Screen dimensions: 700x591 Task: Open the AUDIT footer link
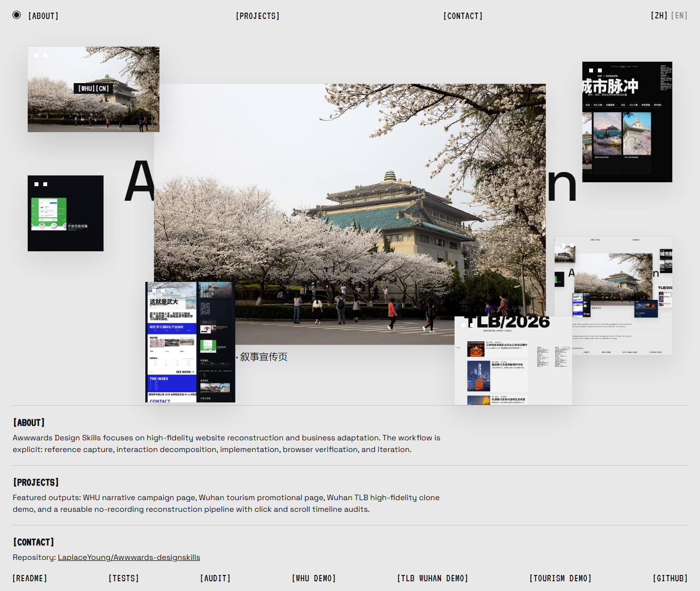pos(215,578)
